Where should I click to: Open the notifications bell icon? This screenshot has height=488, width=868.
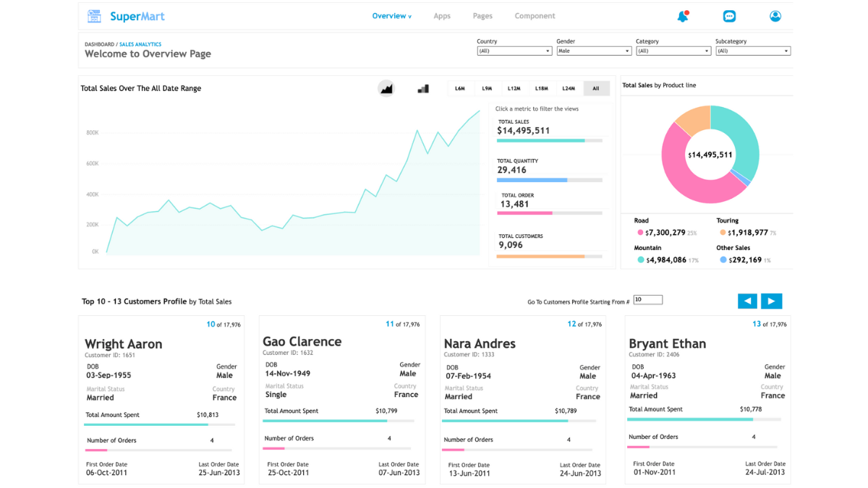pos(683,16)
